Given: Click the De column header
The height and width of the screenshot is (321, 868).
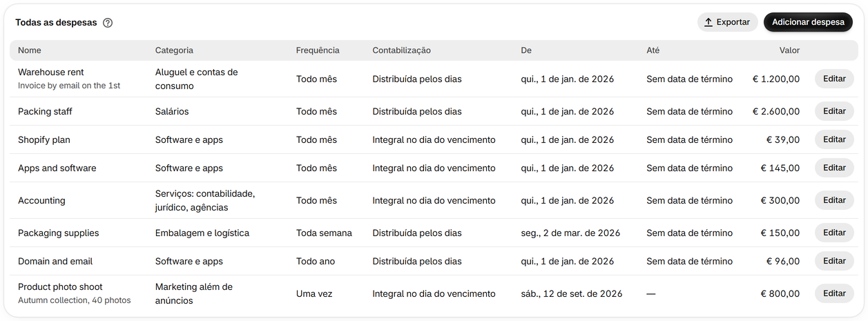Looking at the screenshot, I should click(526, 50).
